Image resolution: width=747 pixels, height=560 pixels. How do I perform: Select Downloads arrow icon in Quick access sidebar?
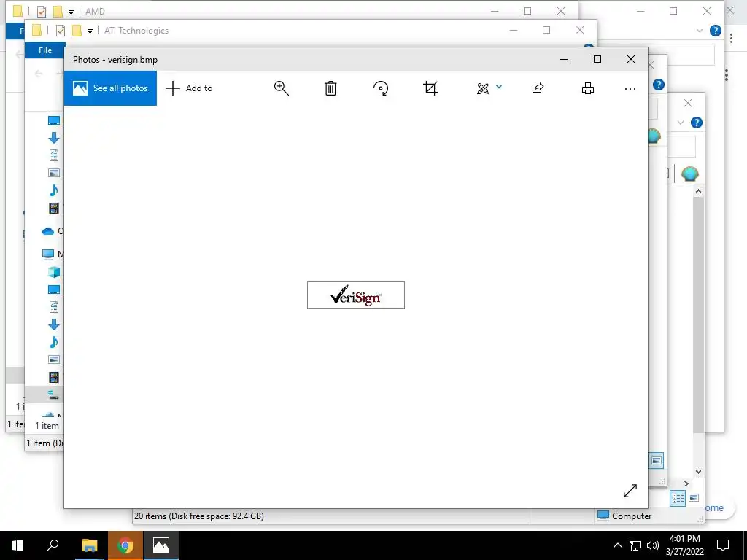tap(54, 138)
